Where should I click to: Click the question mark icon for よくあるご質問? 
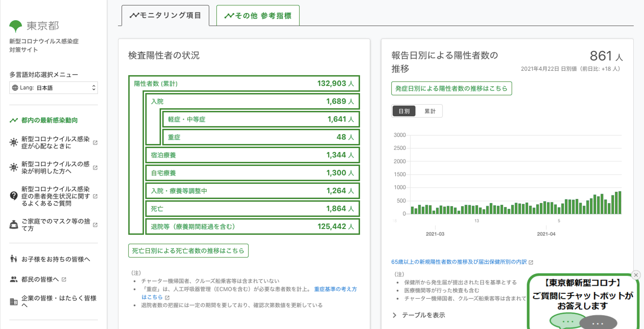(14, 196)
